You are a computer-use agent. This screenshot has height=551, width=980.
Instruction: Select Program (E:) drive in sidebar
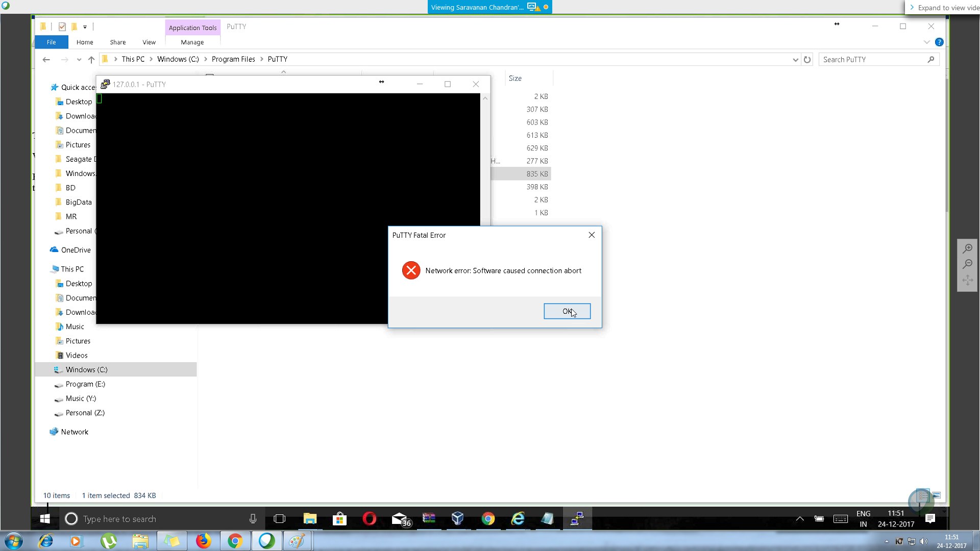coord(85,384)
